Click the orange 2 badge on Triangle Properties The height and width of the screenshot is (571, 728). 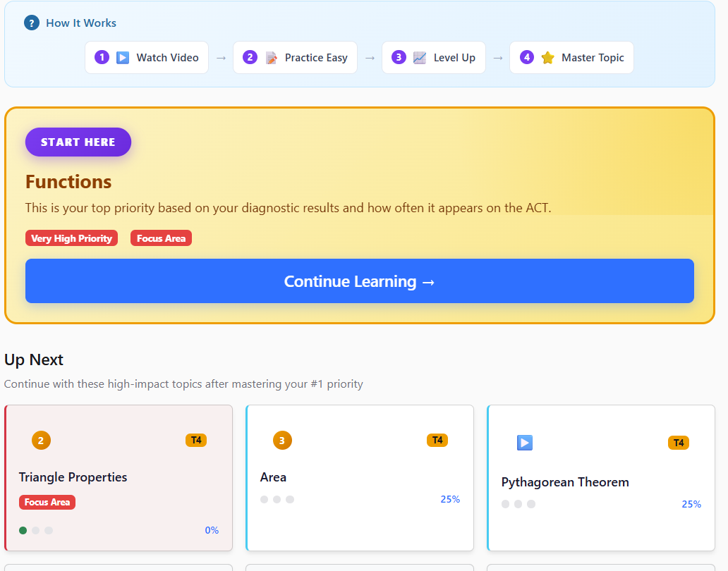(x=41, y=440)
